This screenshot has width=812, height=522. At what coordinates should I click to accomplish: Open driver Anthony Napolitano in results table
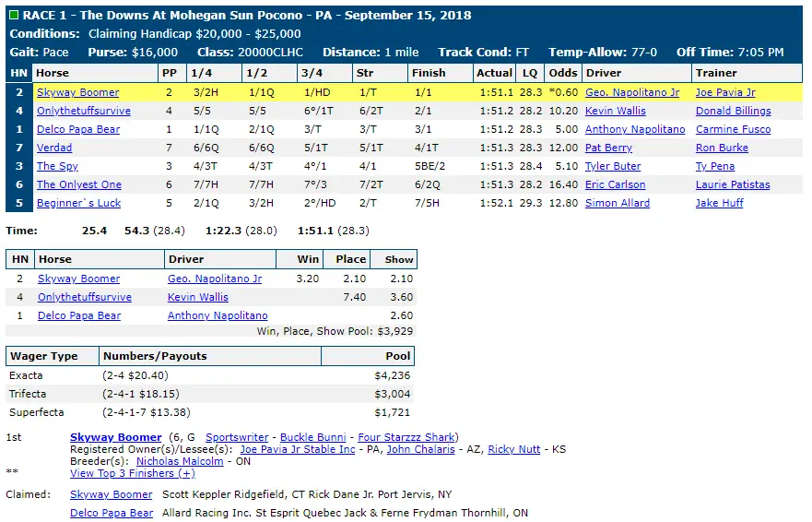pyautogui.click(x=635, y=129)
